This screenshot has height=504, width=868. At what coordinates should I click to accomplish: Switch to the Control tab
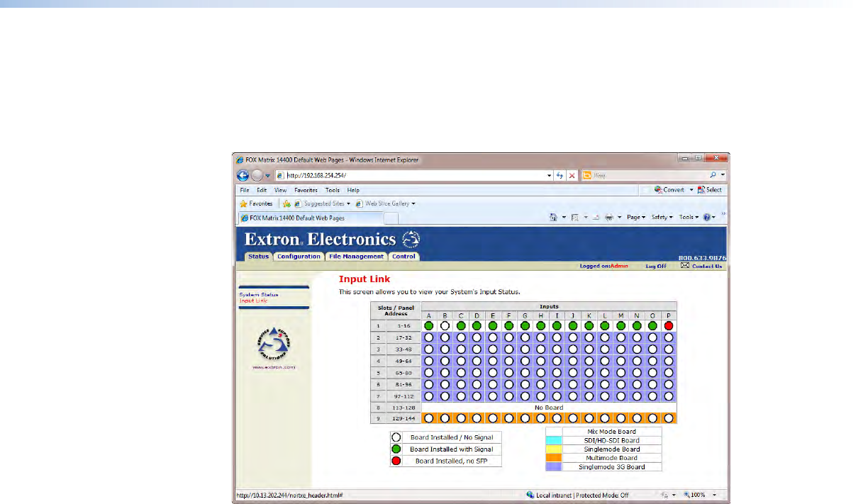[404, 257]
